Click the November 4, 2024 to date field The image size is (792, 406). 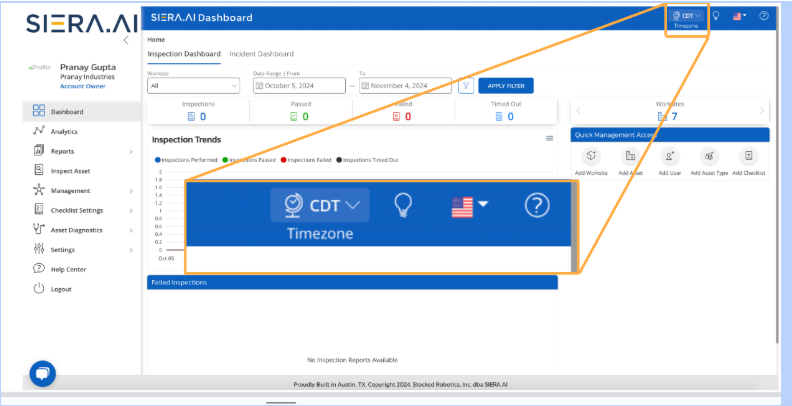pos(406,86)
